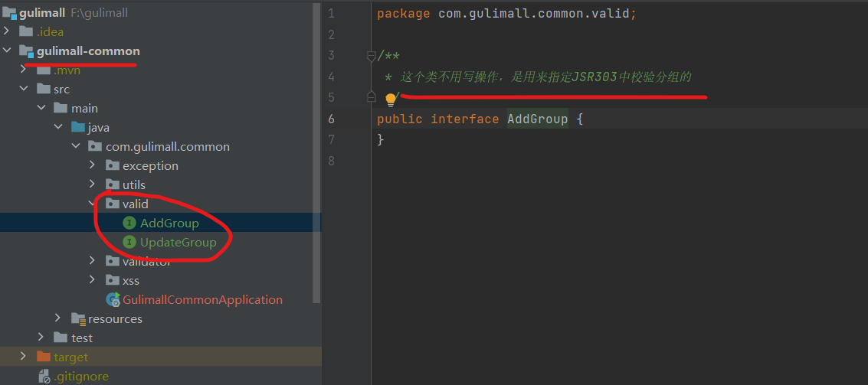
Task: Click the project tree vertical scrollbar
Action: [316, 154]
